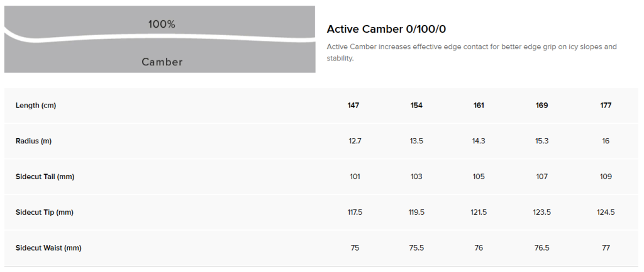Select the Sidecut Tail (mm) row label
Screen dimensions: 644x272
45,177
